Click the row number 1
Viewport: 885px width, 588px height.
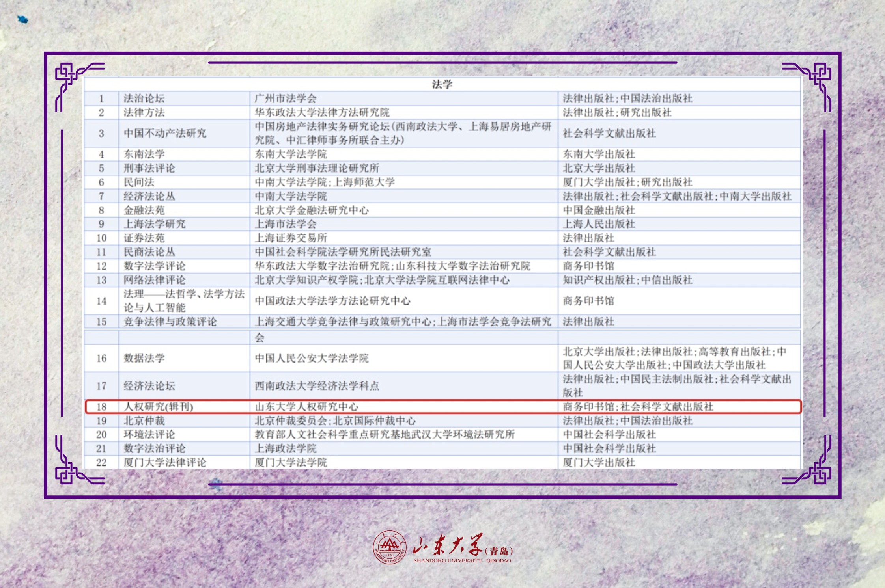(x=101, y=99)
